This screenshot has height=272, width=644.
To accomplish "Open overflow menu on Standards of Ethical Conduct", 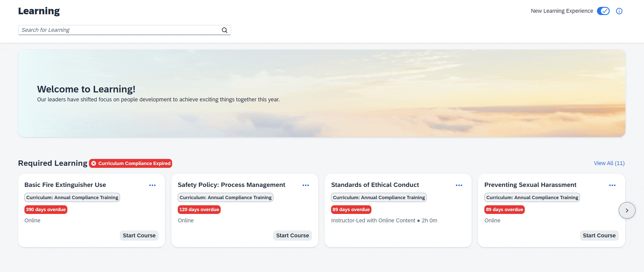I will pyautogui.click(x=459, y=185).
